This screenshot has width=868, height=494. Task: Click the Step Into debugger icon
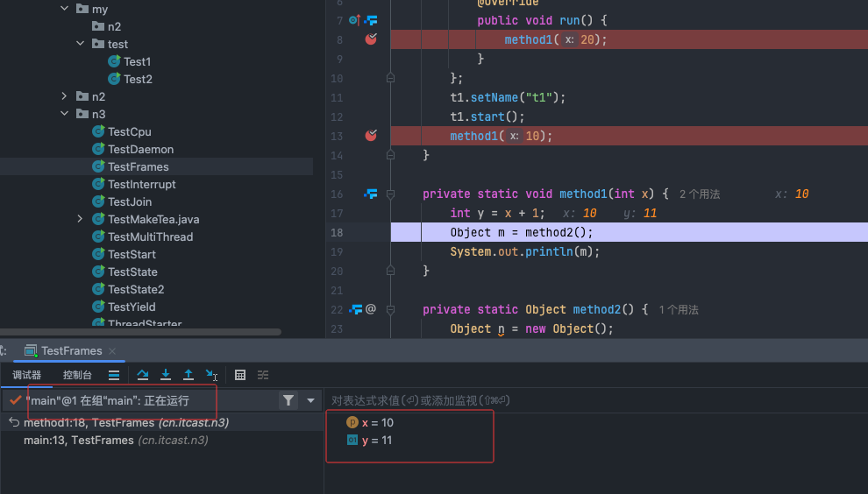(166, 375)
